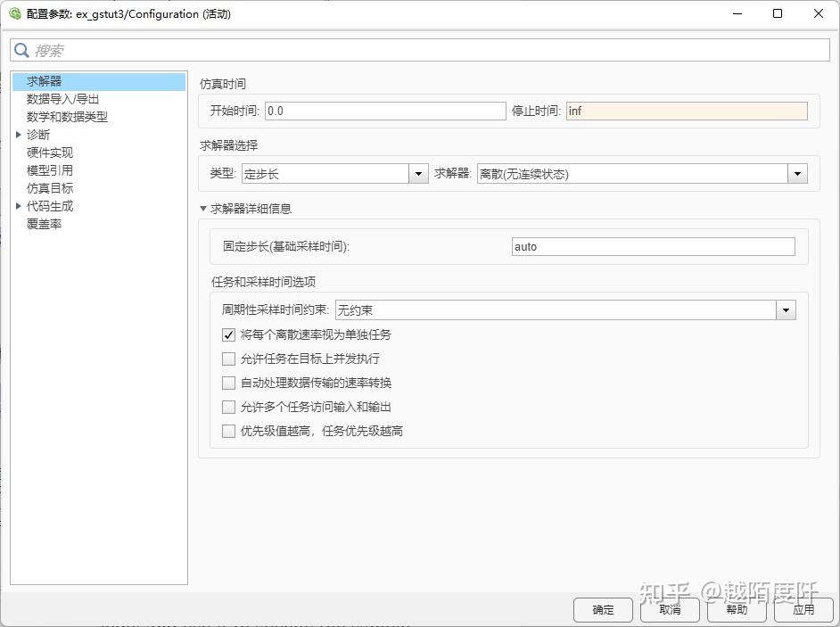
Task: Select 硬件实现 in the sidebar
Action: tap(52, 153)
